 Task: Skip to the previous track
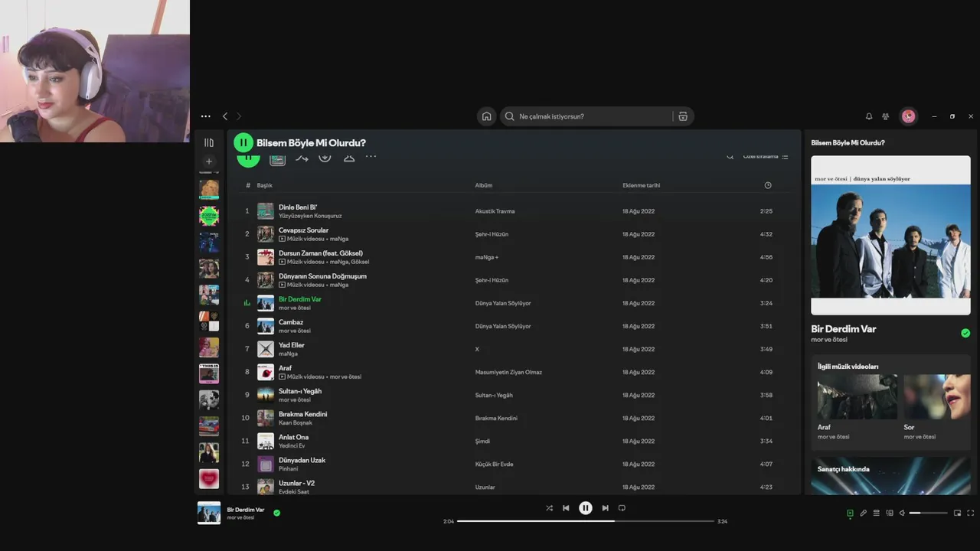pyautogui.click(x=566, y=508)
